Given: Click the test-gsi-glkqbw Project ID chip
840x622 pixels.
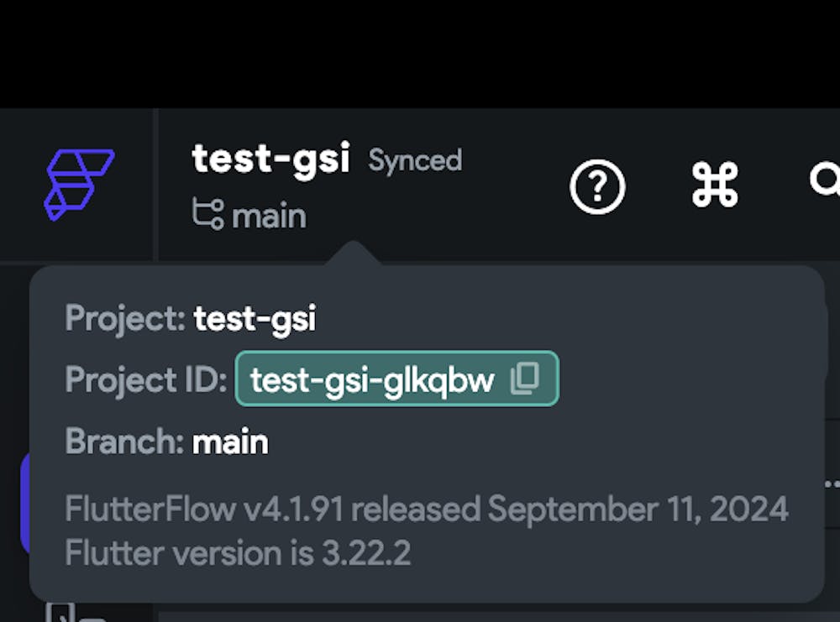Looking at the screenshot, I should click(373, 380).
